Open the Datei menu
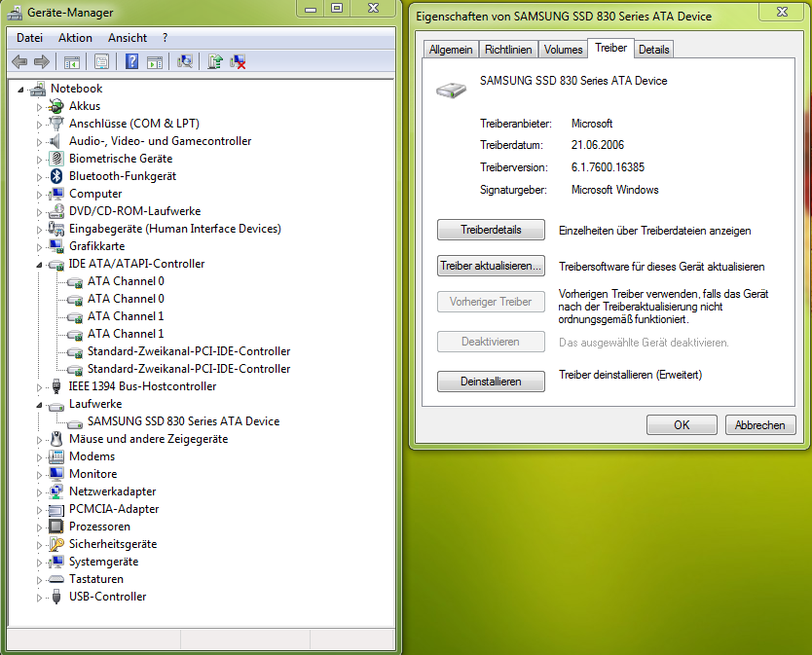812x655 pixels. [x=29, y=38]
